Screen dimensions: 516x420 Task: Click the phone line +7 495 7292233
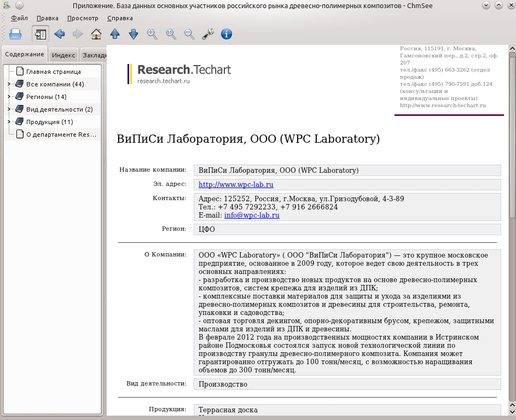(x=268, y=207)
